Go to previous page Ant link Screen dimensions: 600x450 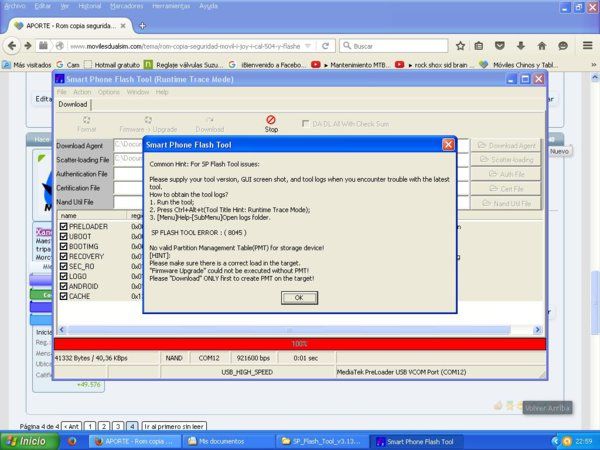click(x=72, y=426)
